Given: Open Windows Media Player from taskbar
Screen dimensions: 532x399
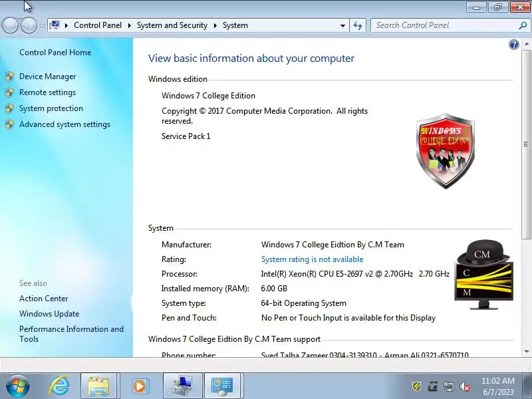Looking at the screenshot, I should pyautogui.click(x=140, y=386).
